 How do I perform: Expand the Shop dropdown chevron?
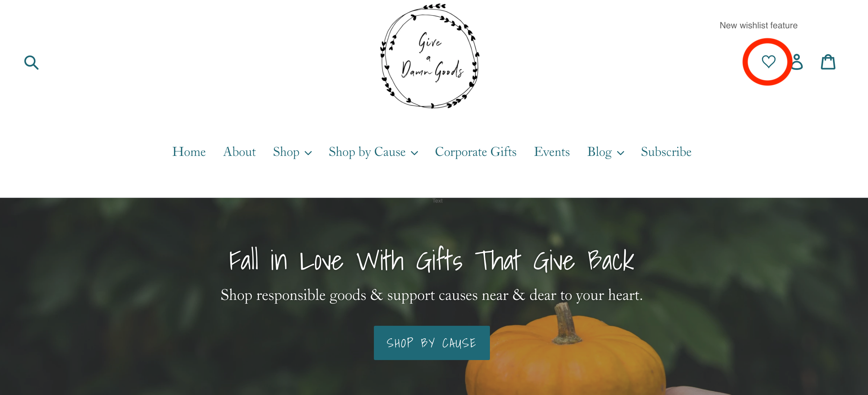pyautogui.click(x=308, y=153)
